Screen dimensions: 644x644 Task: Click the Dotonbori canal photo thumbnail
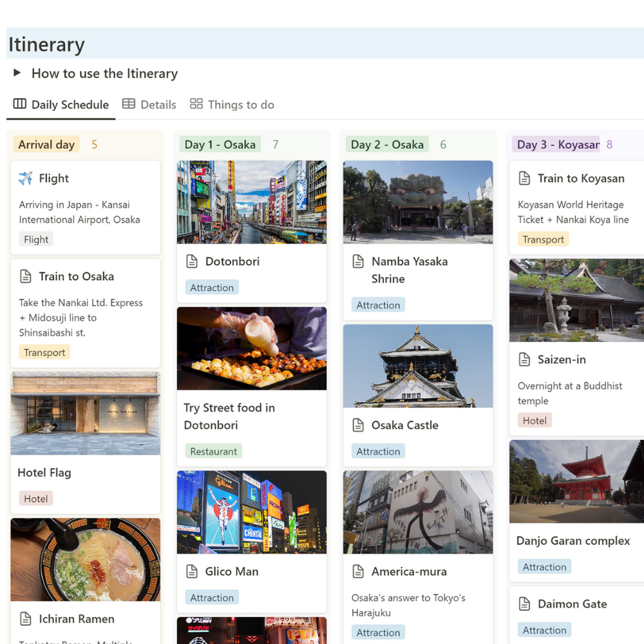tap(252, 202)
